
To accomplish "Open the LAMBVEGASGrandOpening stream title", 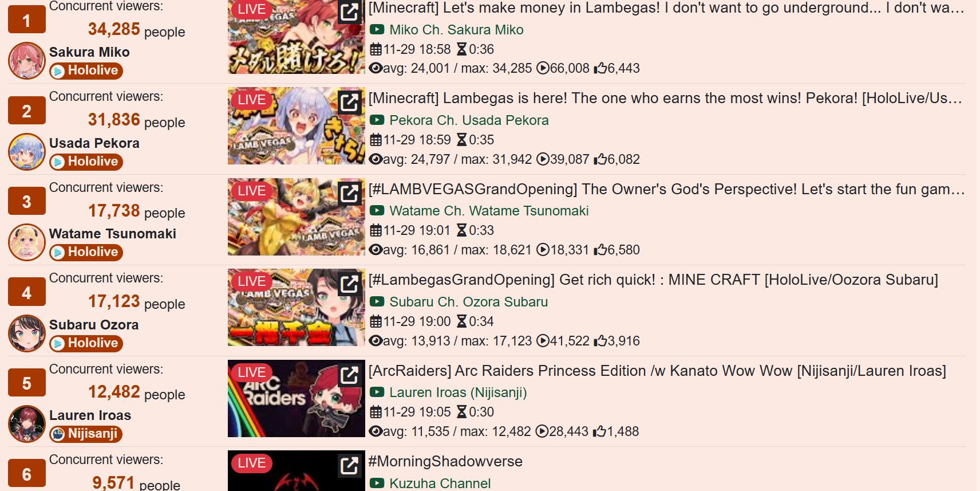I will (x=667, y=189).
